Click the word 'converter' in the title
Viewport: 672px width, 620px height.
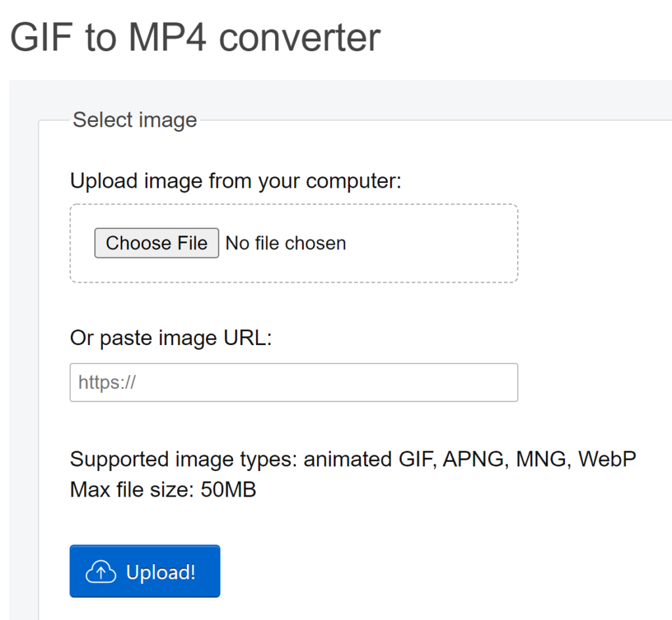coord(299,37)
